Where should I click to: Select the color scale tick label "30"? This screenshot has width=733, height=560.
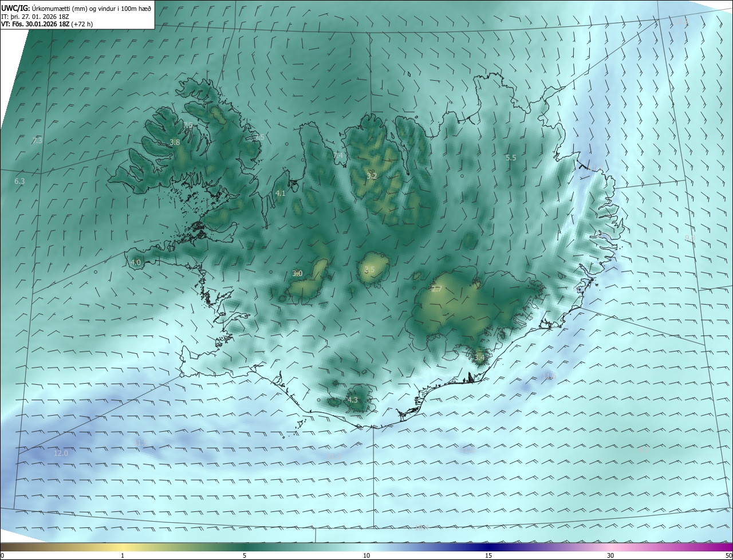coord(610,556)
